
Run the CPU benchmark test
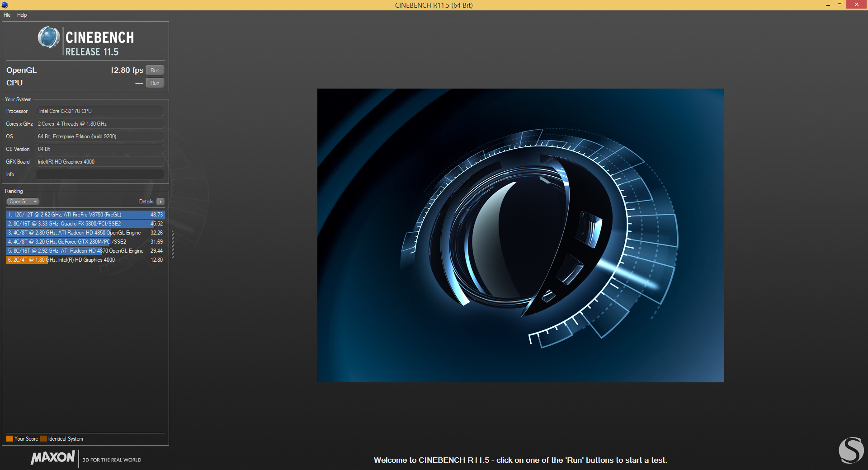[x=155, y=83]
